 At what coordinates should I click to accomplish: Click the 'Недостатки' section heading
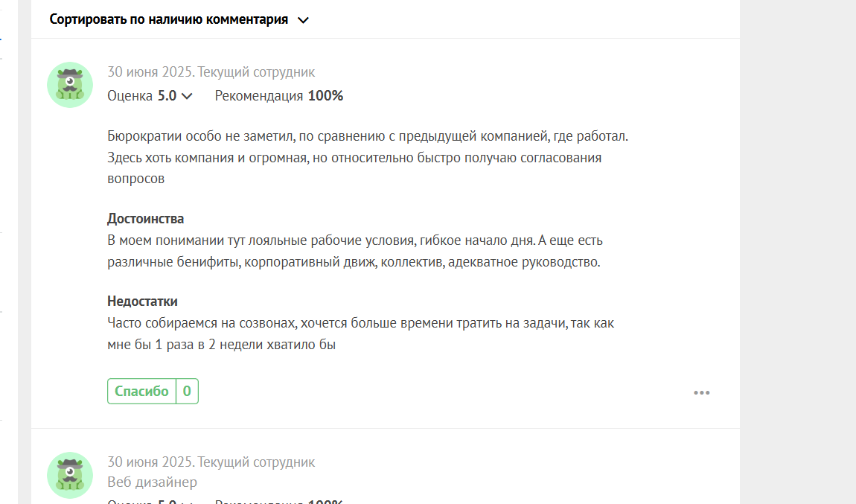[x=142, y=301]
